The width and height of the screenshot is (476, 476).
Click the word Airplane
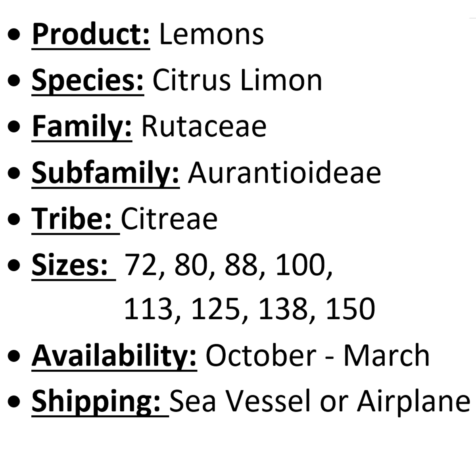click(414, 402)
